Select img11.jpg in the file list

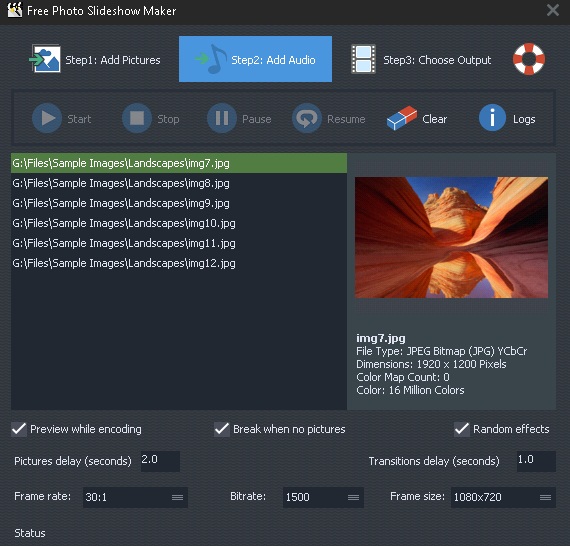tap(179, 243)
